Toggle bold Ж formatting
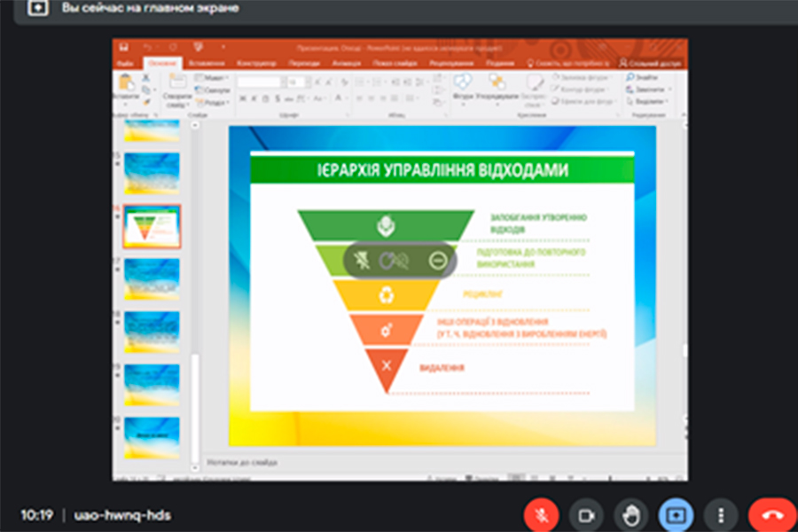This screenshot has height=532, width=798. (x=243, y=98)
